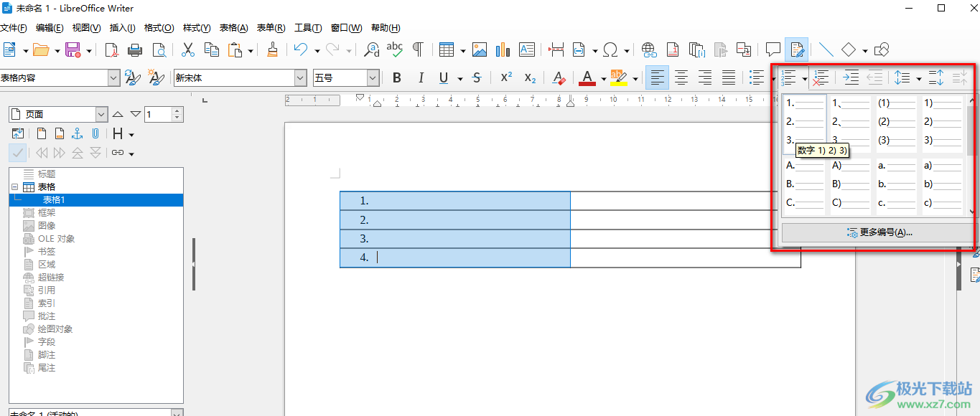This screenshot has height=416, width=980.
Task: Open the 插入(I) menu
Action: click(x=122, y=28)
